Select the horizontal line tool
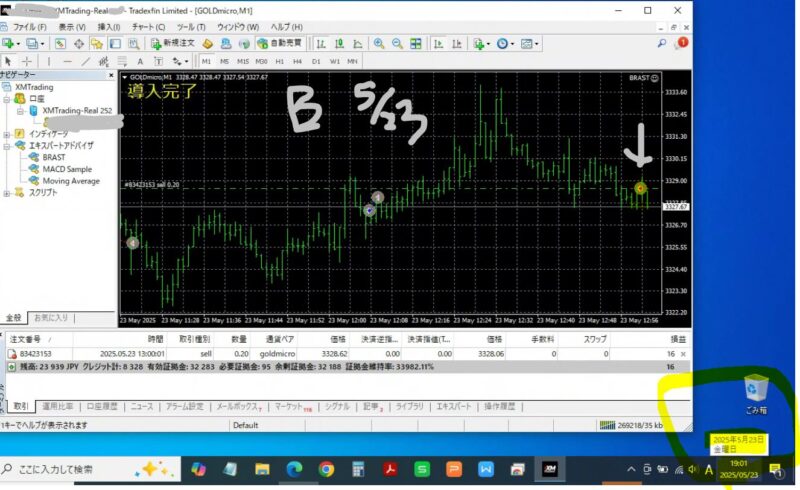800x490 pixels. click(x=67, y=61)
